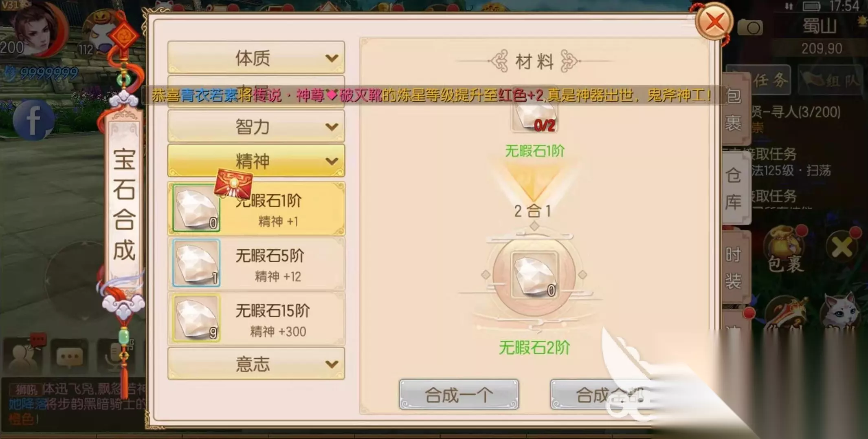Select the 无暇石5阶 gem entry

coord(256,264)
